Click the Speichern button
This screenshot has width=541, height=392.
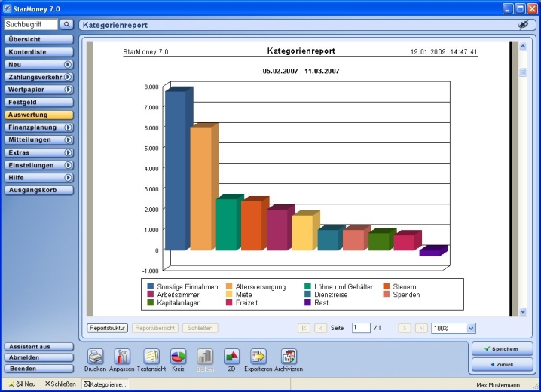coord(502,349)
